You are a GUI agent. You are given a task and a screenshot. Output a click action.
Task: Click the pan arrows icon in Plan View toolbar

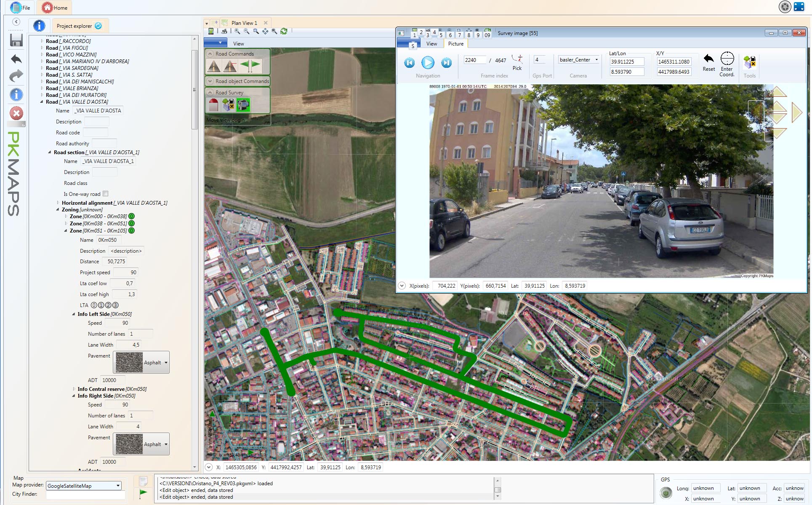(x=265, y=31)
